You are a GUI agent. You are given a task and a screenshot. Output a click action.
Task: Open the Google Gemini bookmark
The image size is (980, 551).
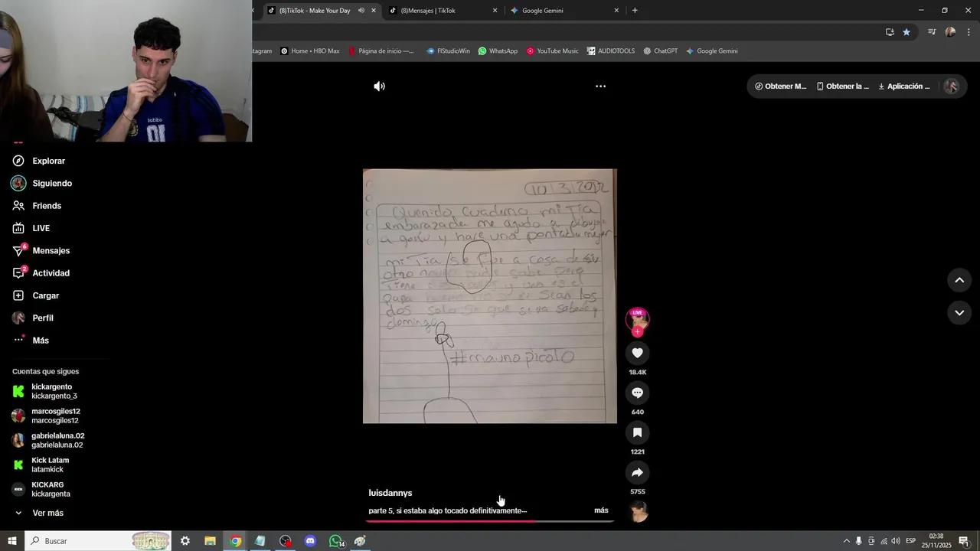tap(711, 51)
